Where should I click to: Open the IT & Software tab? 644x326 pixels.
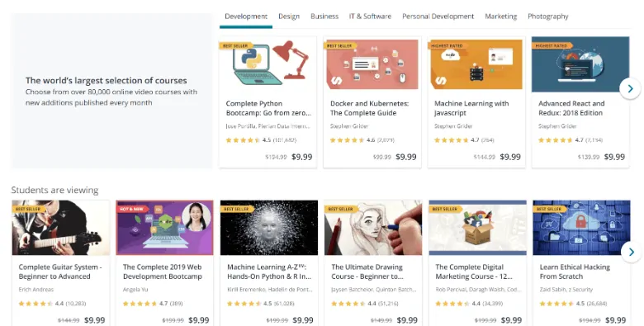pos(370,17)
